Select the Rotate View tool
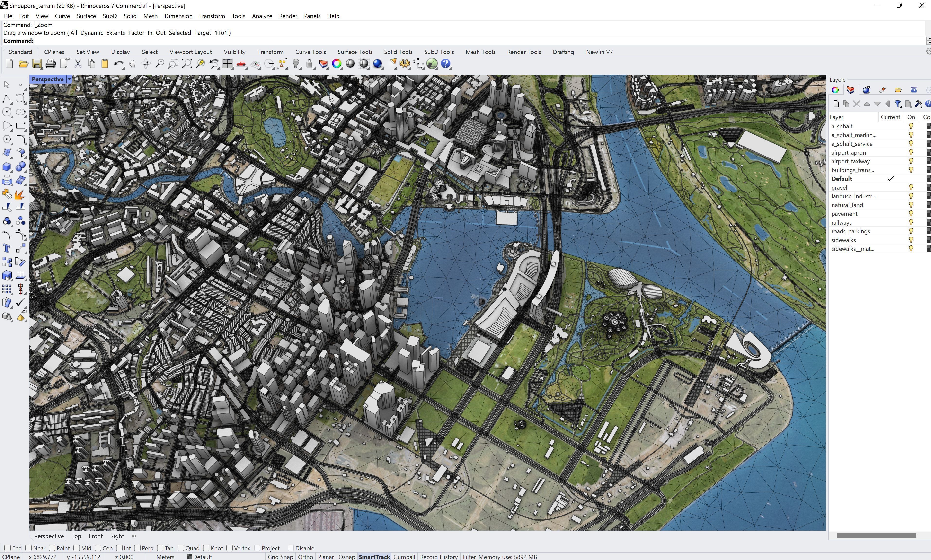 pyautogui.click(x=146, y=64)
